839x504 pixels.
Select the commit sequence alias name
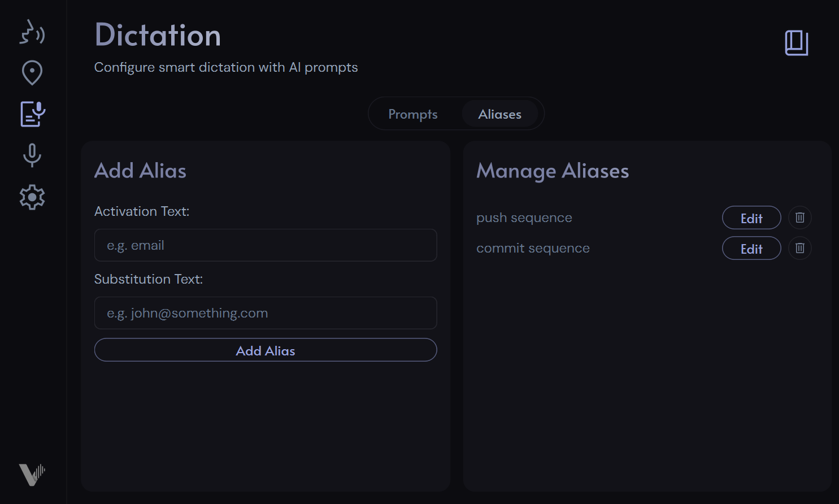coord(533,248)
